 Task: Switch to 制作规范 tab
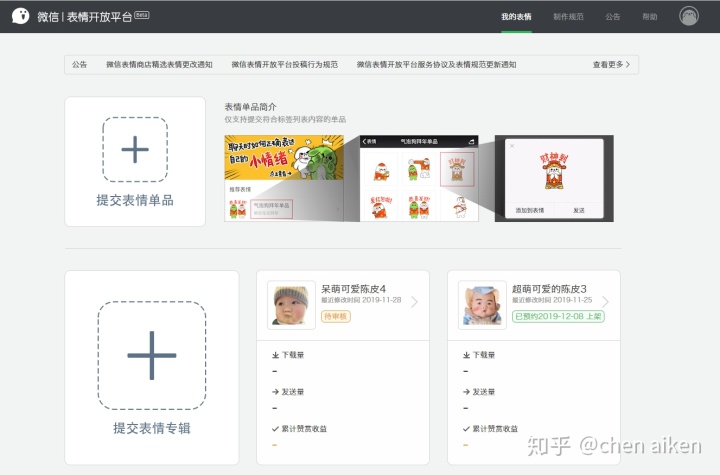pyautogui.click(x=568, y=17)
